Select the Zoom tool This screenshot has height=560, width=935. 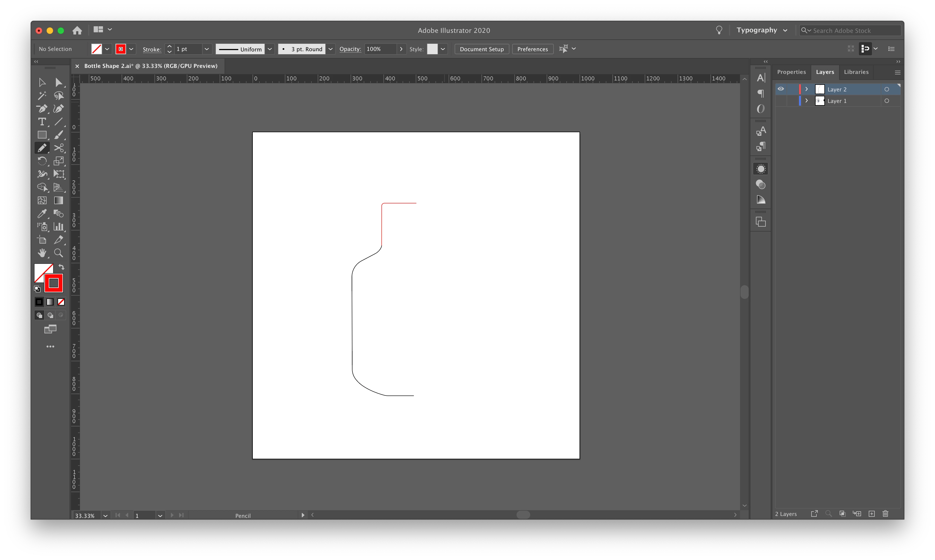pyautogui.click(x=59, y=253)
